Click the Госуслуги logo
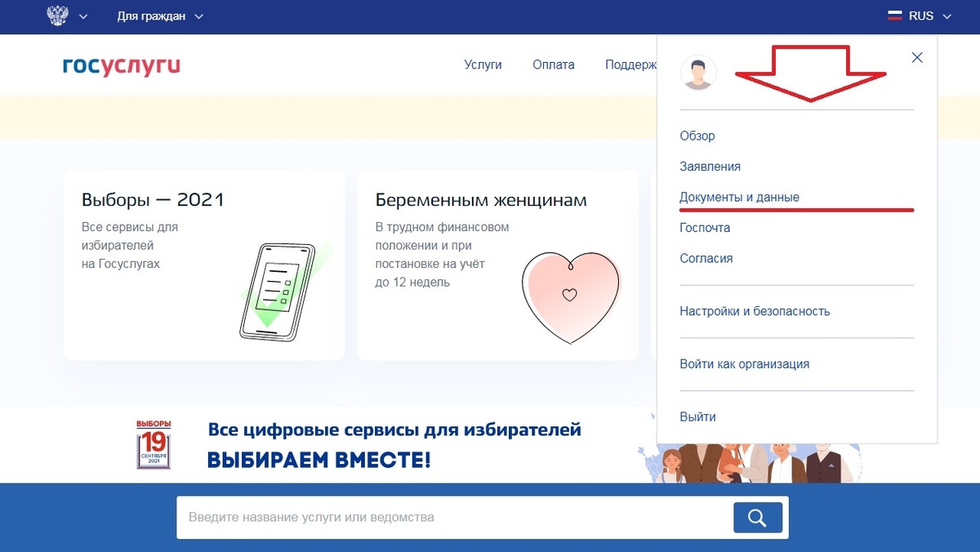This screenshot has height=552, width=980. [x=121, y=65]
